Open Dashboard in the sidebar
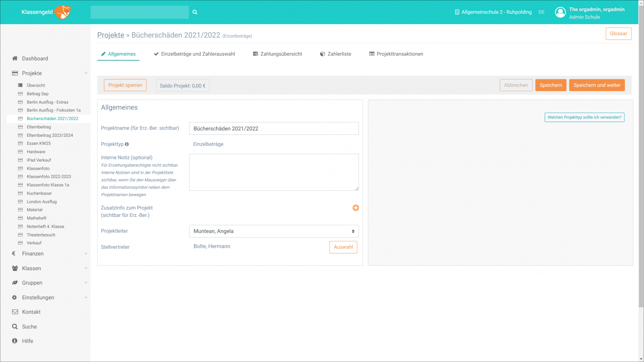 [35, 59]
